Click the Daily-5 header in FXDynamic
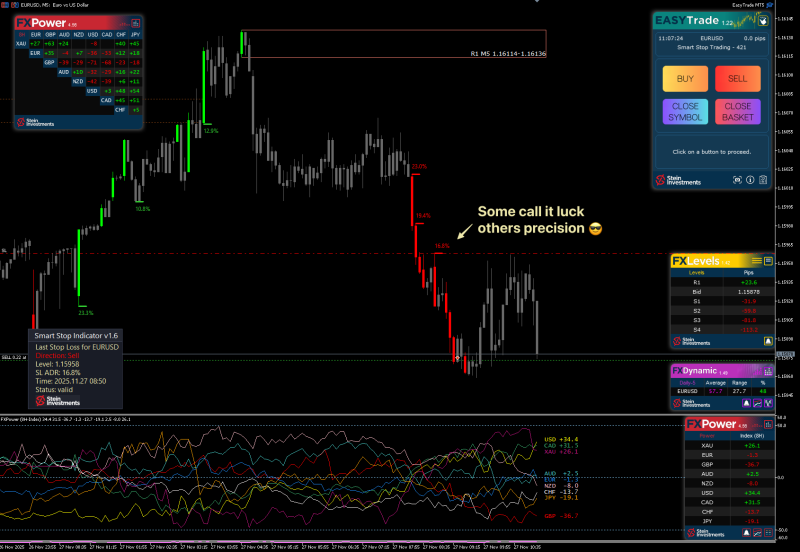The height and width of the screenshot is (552, 800). pos(687,383)
